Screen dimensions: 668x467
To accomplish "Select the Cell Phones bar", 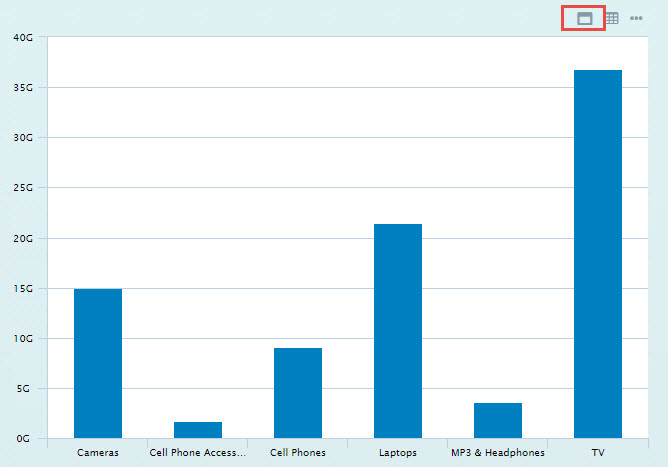I will point(298,392).
